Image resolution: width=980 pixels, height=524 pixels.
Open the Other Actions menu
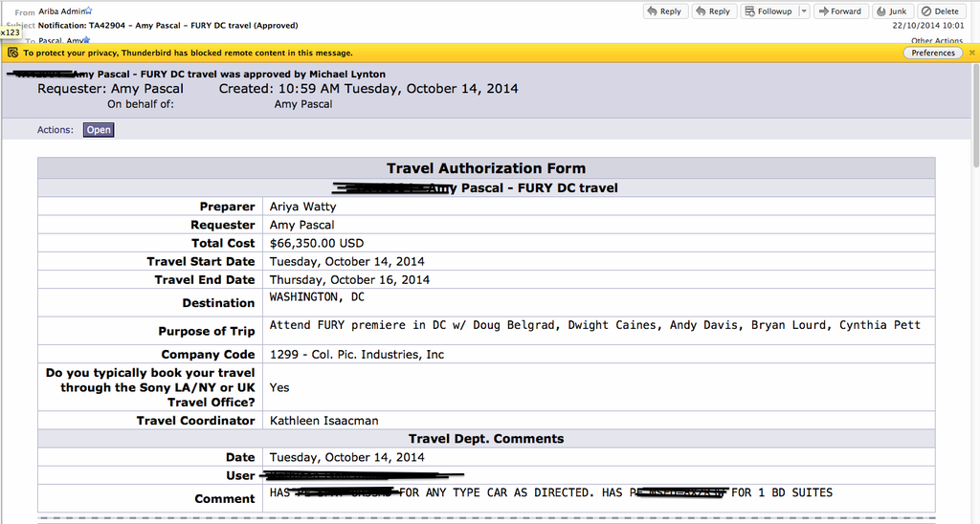pyautogui.click(x=936, y=41)
